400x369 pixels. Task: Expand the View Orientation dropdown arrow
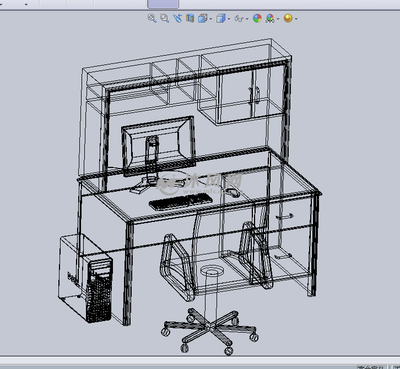click(x=211, y=19)
